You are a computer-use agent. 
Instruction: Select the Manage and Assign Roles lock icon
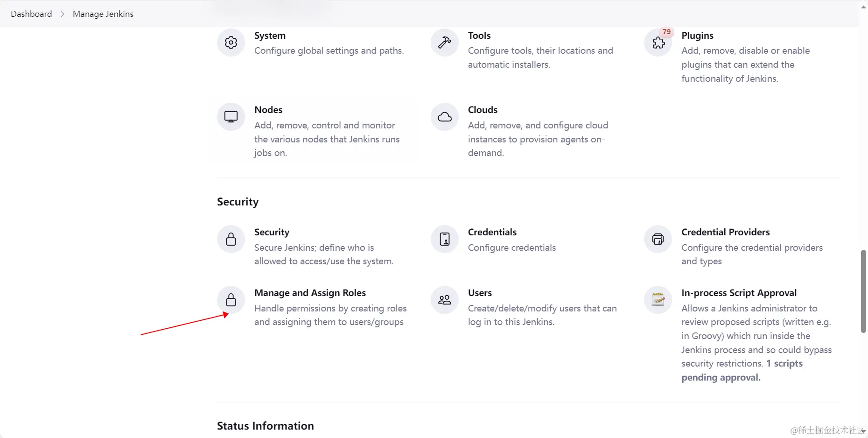click(231, 300)
